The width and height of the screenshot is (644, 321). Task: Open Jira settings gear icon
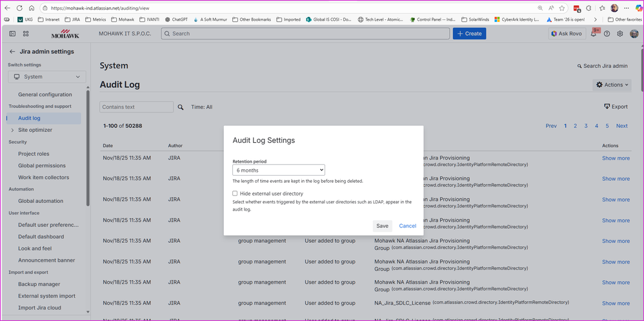[x=620, y=34]
